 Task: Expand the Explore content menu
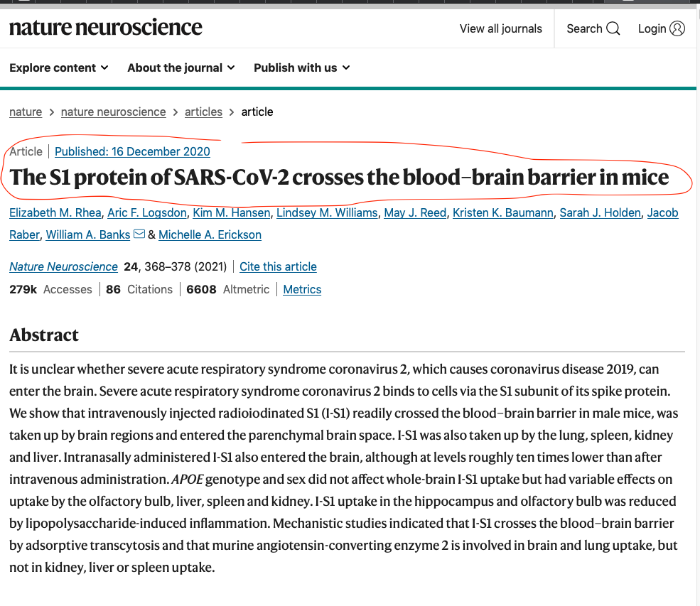[x=59, y=67]
